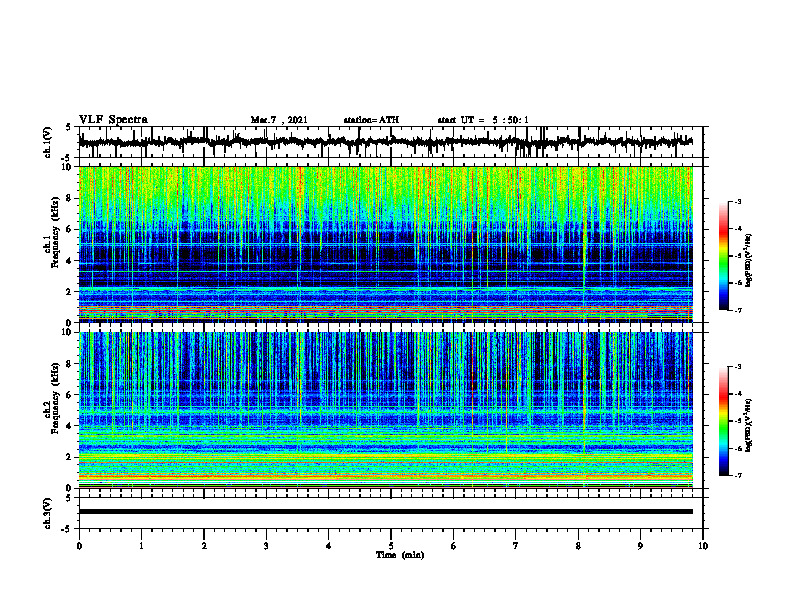Click time axis tick label "10"

(x=703, y=546)
